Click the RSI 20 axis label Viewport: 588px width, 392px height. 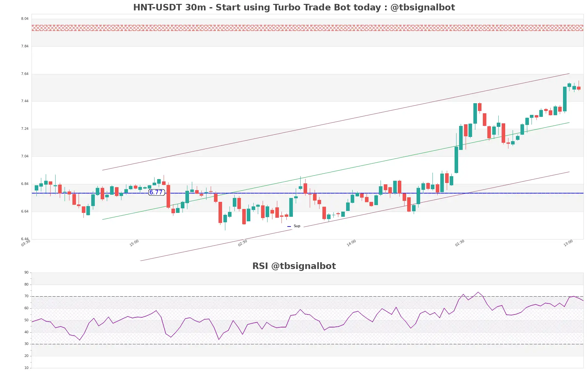click(26, 356)
